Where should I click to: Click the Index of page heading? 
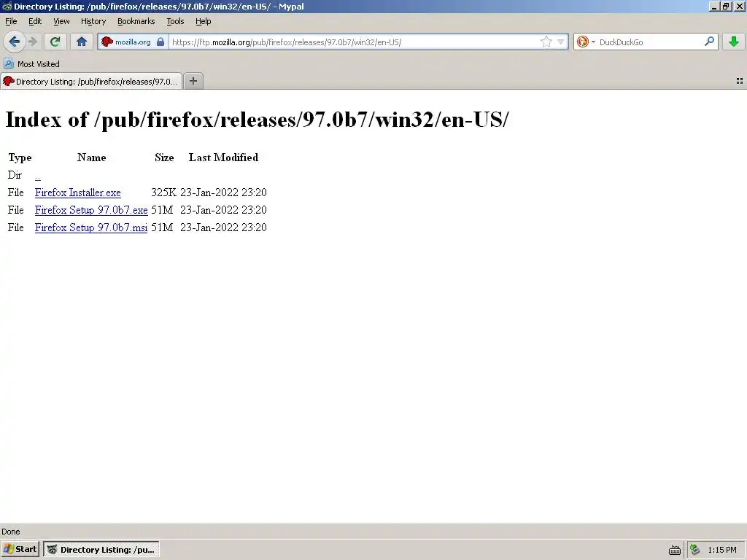257,119
